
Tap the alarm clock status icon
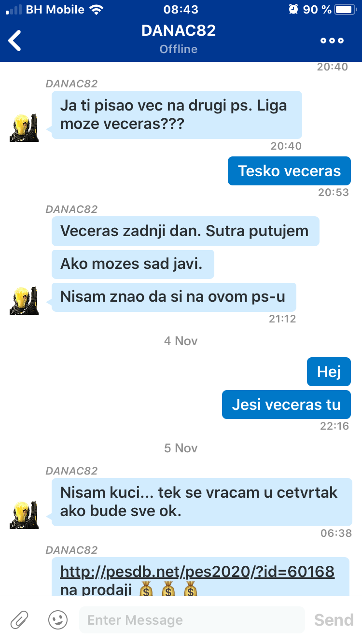pos(293,9)
